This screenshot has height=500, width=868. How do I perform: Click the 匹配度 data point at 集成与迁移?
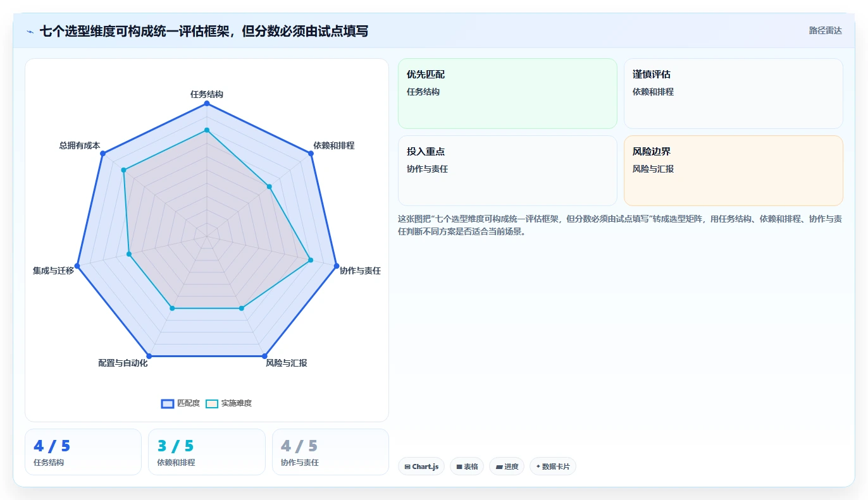tap(77, 265)
